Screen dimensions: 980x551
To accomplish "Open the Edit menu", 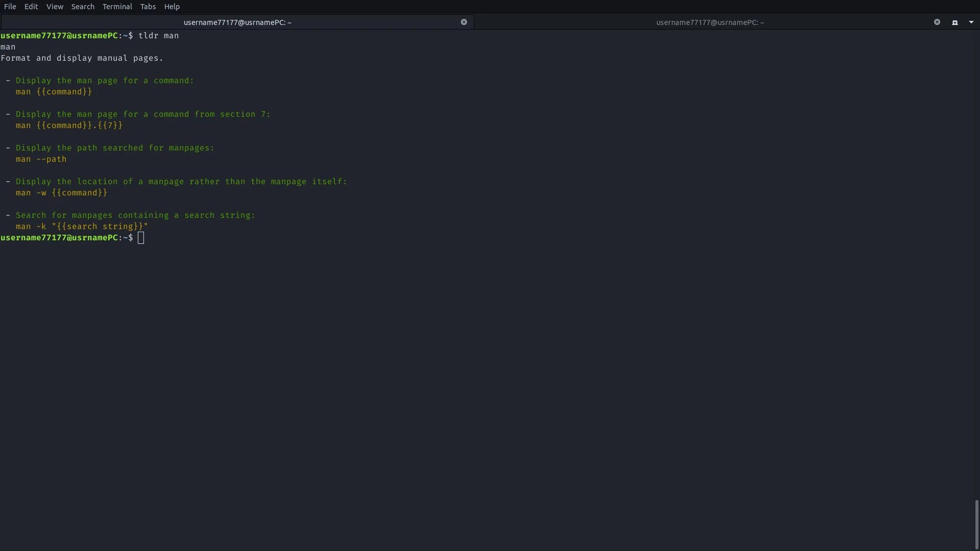I will click(31, 7).
